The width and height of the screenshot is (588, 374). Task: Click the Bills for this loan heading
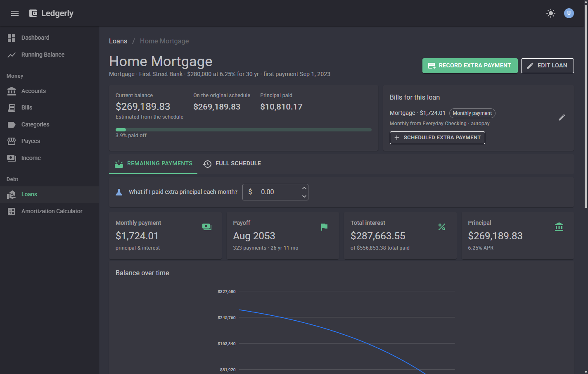pyautogui.click(x=415, y=98)
